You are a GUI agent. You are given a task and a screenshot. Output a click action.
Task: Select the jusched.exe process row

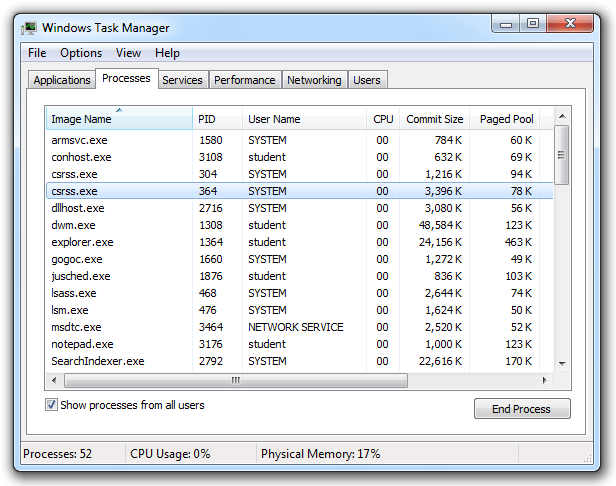(299, 276)
